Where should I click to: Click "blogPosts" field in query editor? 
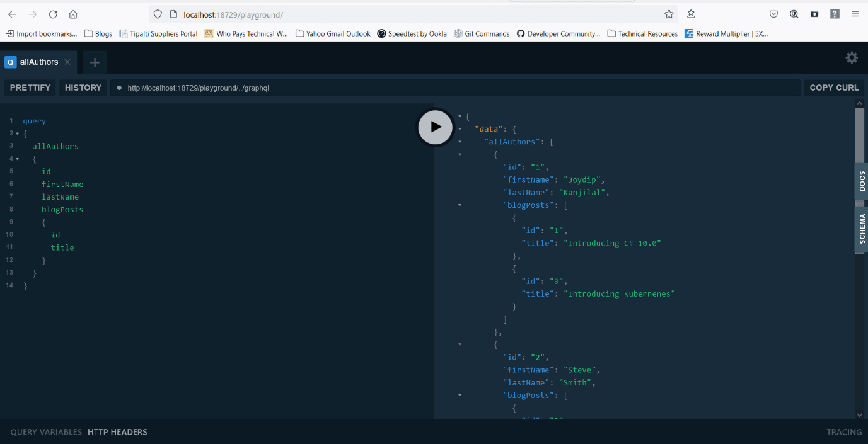point(62,210)
